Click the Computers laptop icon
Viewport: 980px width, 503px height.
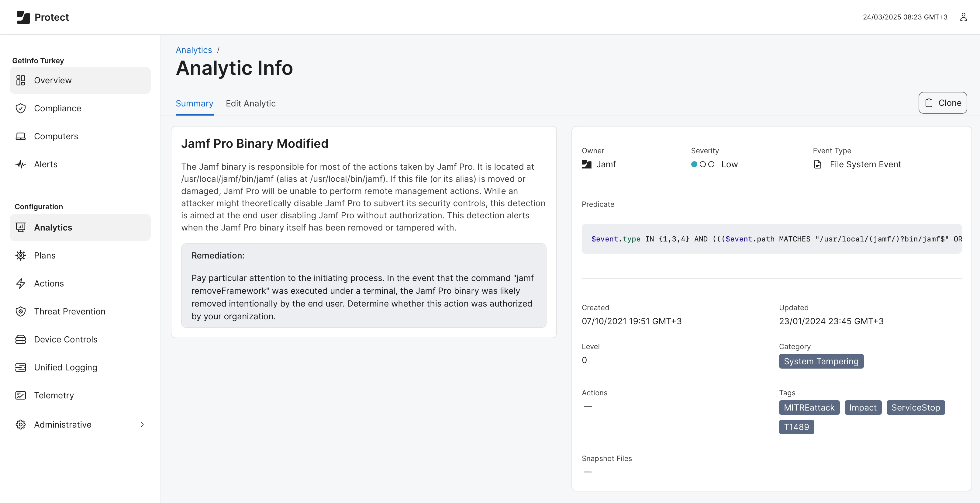point(21,136)
